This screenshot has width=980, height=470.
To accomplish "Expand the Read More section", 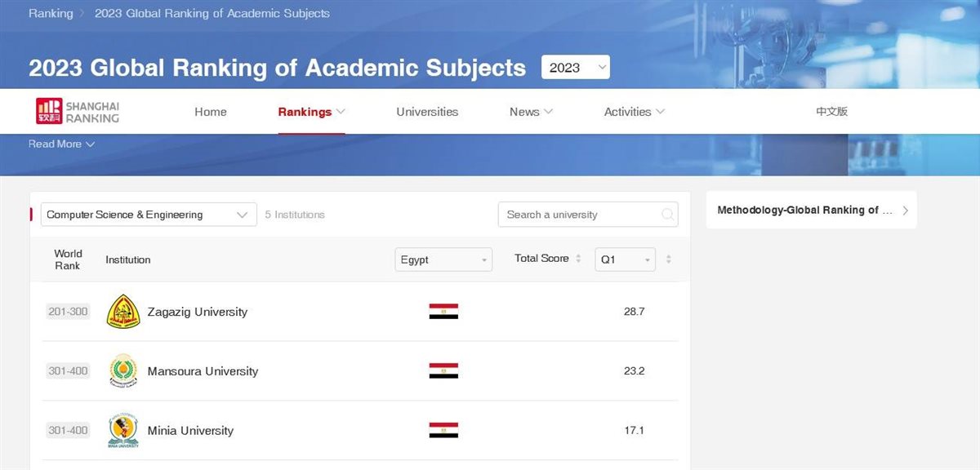I will click(62, 144).
